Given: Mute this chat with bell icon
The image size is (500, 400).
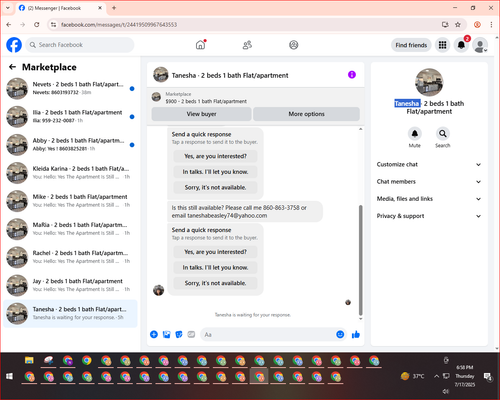Looking at the screenshot, I should 415,134.
